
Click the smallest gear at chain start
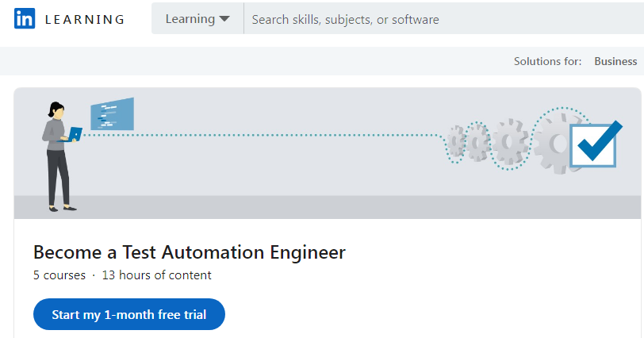pyautogui.click(x=457, y=141)
